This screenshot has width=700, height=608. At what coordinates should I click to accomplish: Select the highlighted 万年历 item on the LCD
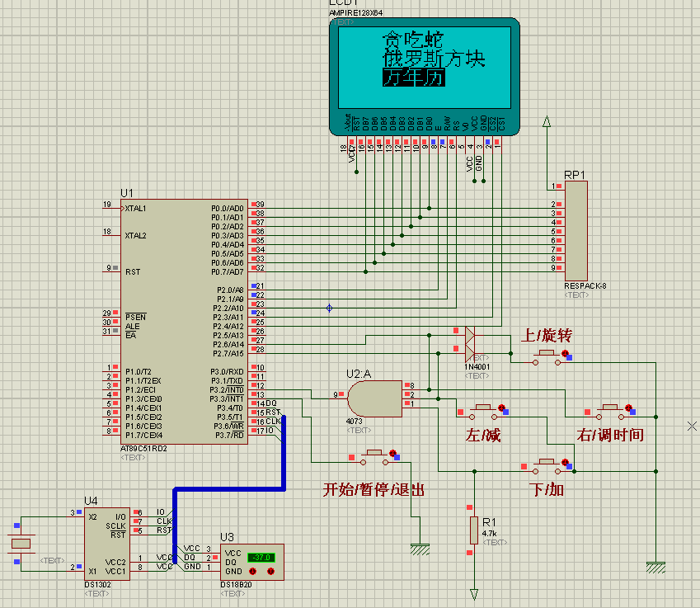(x=414, y=78)
